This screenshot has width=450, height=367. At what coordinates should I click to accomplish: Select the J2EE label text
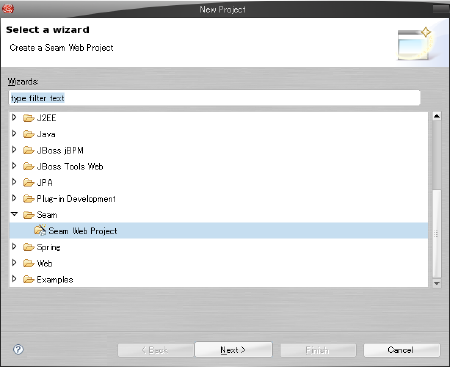[x=46, y=118]
